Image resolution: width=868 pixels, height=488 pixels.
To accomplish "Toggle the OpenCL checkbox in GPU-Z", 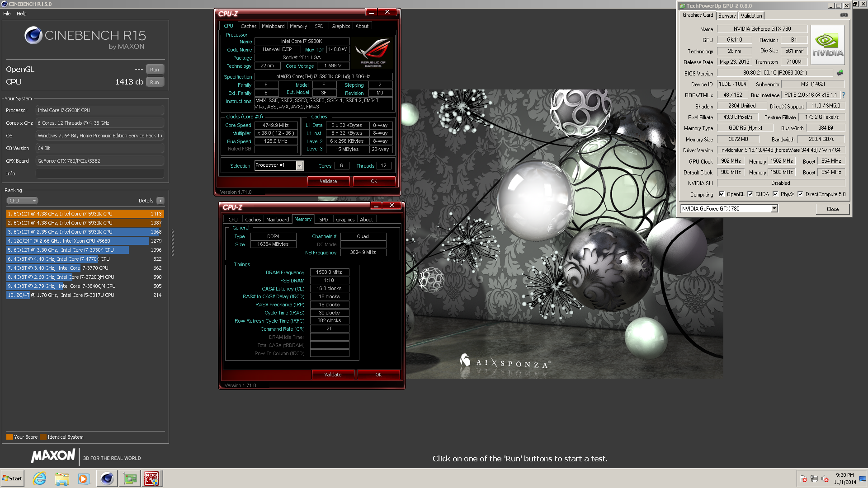I will 722,194.
